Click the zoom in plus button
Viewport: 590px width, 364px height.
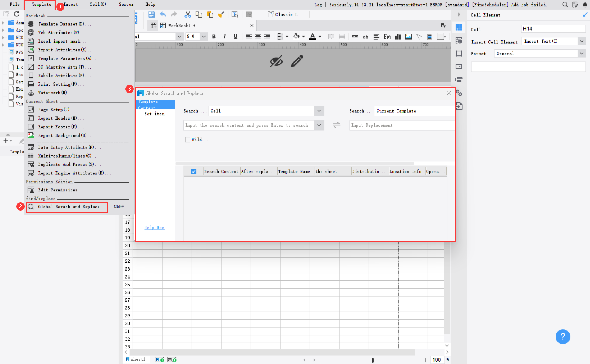(x=425, y=360)
